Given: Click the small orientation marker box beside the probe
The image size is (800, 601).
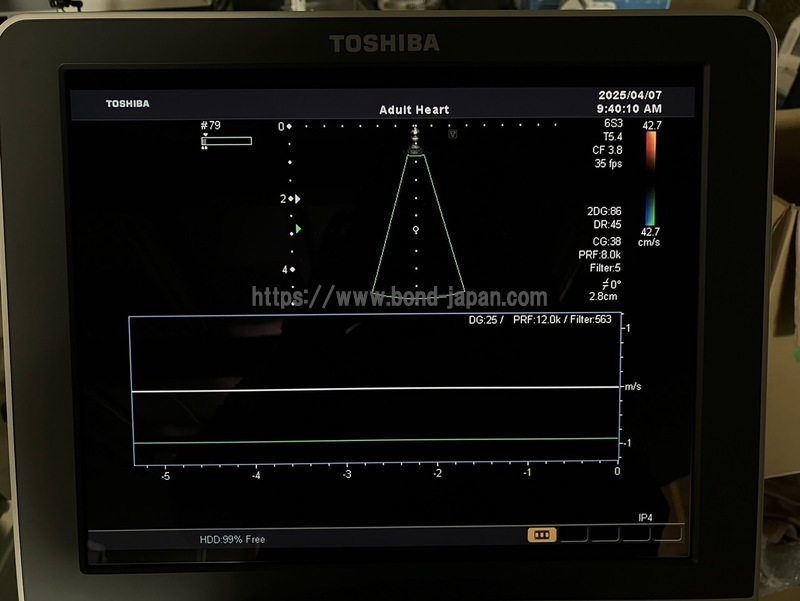Looking at the screenshot, I should pyautogui.click(x=452, y=134).
